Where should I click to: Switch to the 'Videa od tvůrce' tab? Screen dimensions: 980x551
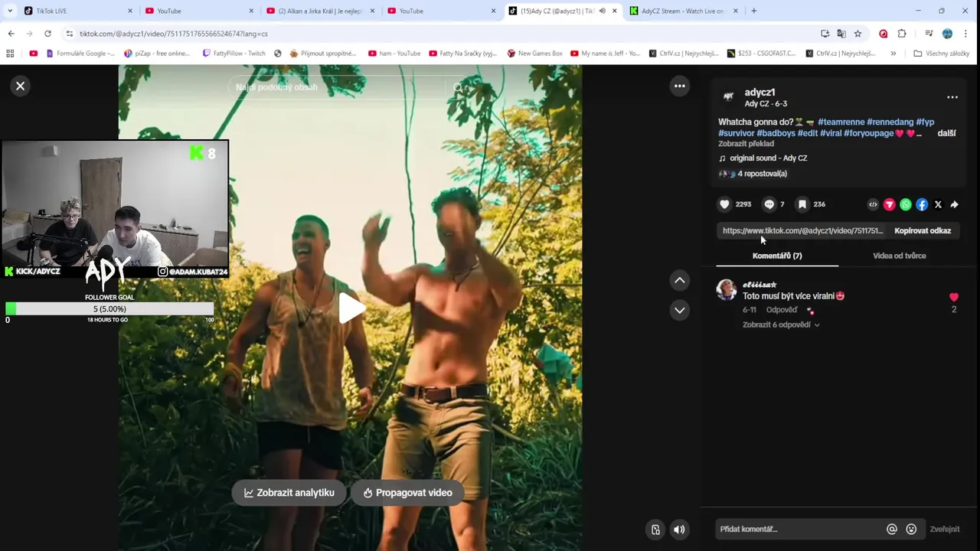(900, 256)
